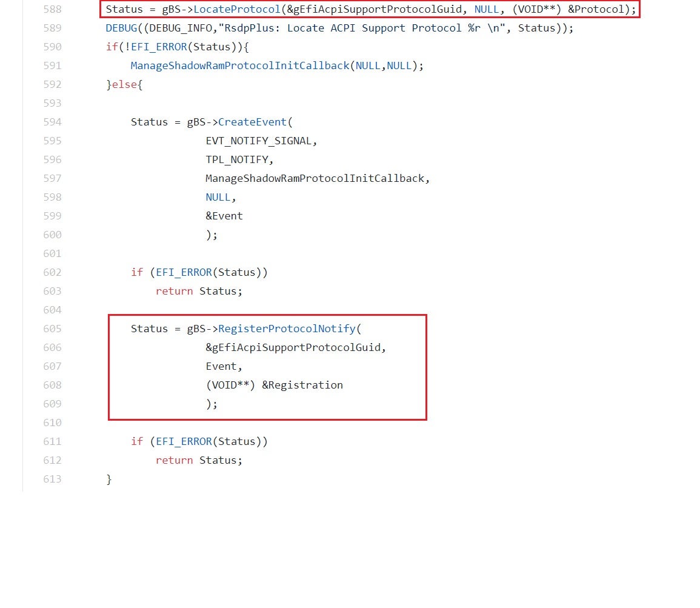The width and height of the screenshot is (700, 608).
Task: Click ManageShadowRamProtocolInitCallback call on line 591
Action: click(240, 65)
